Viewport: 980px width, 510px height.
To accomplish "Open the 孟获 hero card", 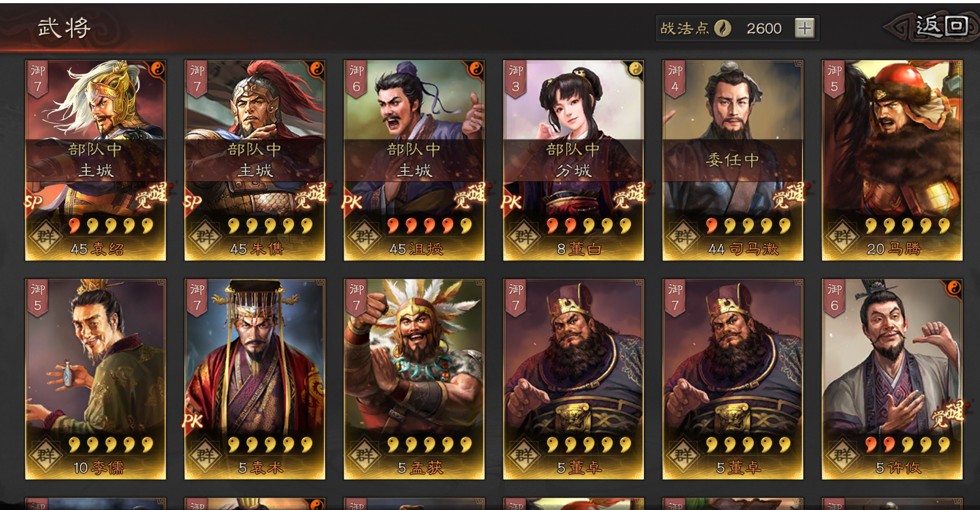I will 414,379.
